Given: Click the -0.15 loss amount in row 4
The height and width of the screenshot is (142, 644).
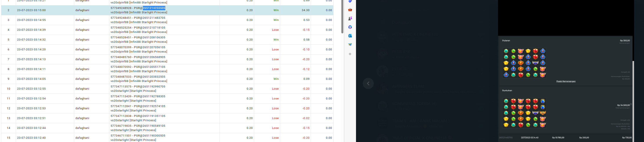Looking at the screenshot, I should point(306,30).
